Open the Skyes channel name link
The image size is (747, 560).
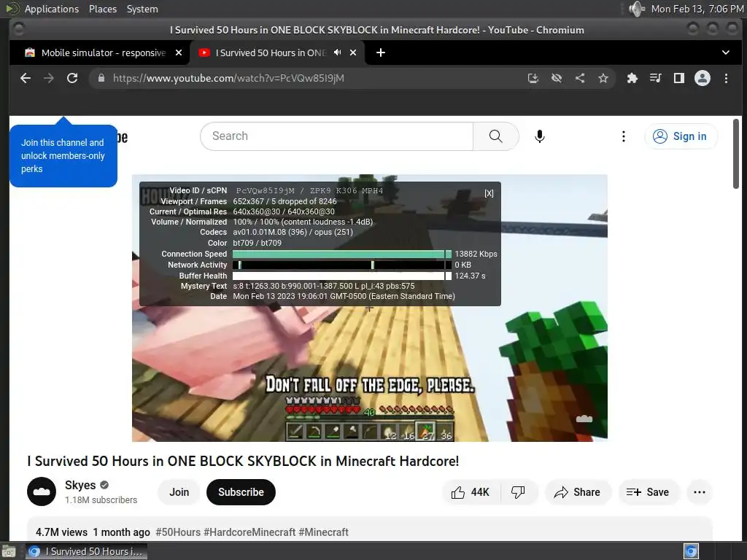(x=80, y=485)
